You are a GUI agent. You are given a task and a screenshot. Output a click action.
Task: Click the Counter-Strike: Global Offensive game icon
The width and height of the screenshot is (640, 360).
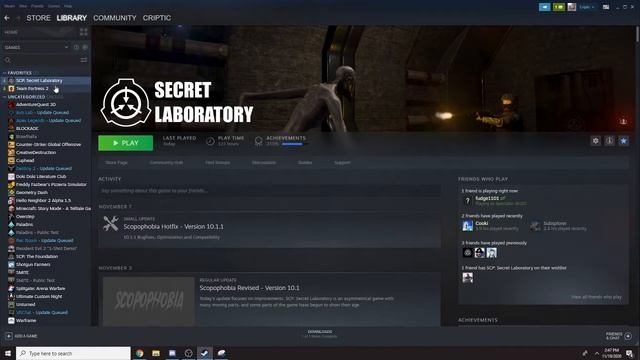coord(11,144)
